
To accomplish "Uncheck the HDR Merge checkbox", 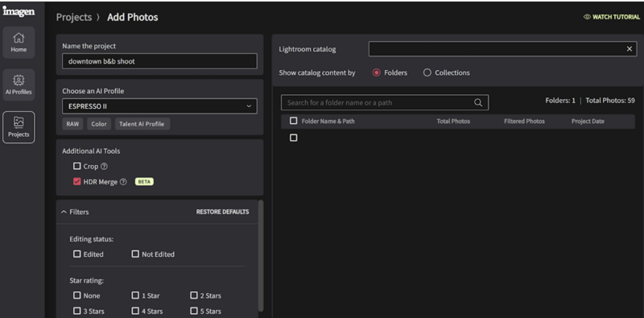I will (76, 182).
